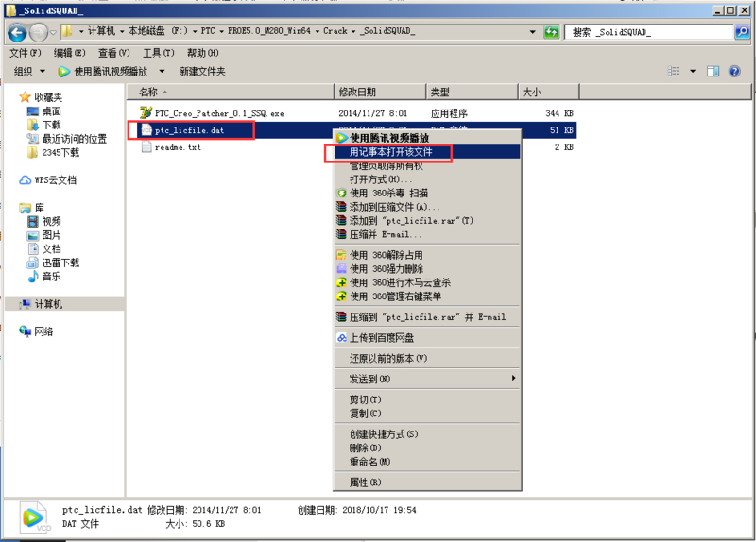
Task: Choose 重命名(M) from context menu
Action: tap(428, 462)
